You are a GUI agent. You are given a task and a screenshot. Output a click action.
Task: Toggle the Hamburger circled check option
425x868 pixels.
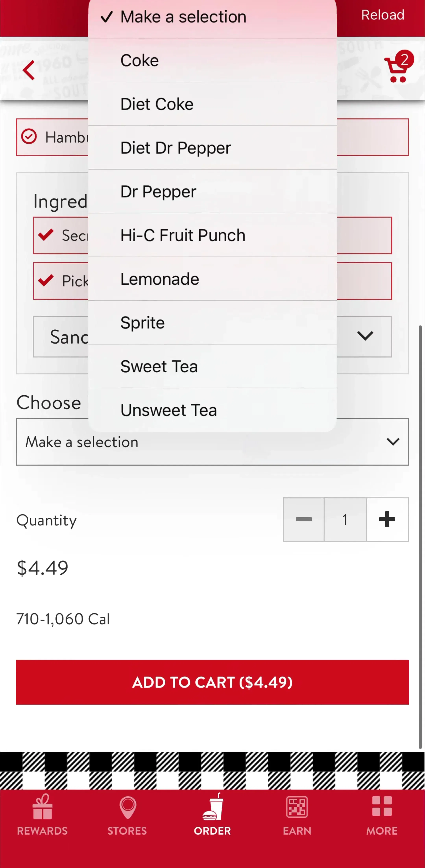29,137
